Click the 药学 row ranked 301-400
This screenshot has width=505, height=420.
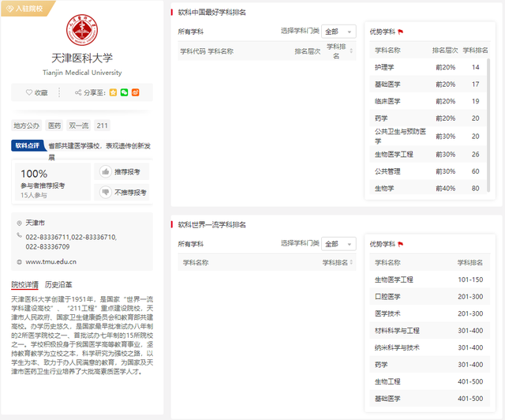tap(429, 365)
